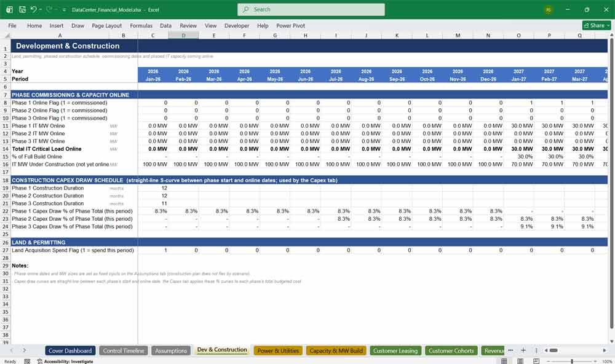Click the zoom in plus button
615x364 pixels.
(596, 362)
